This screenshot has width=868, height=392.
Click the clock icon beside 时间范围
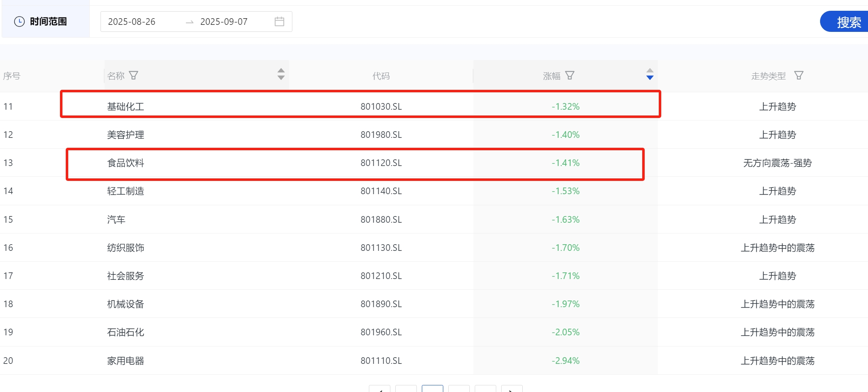[x=19, y=22]
